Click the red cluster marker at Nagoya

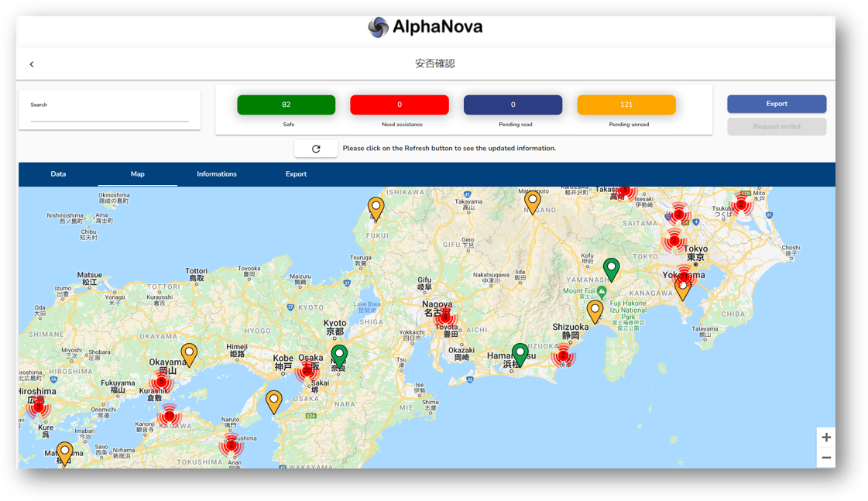pos(445,317)
